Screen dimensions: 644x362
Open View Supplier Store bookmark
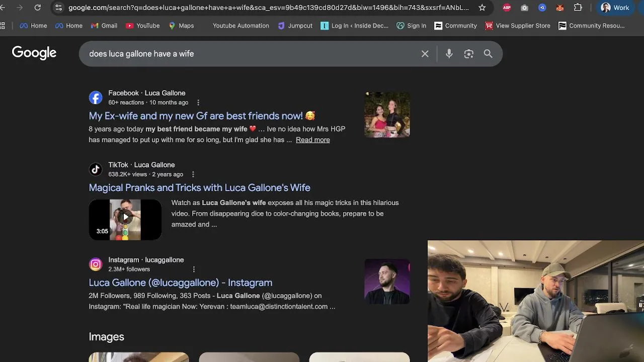(518, 26)
